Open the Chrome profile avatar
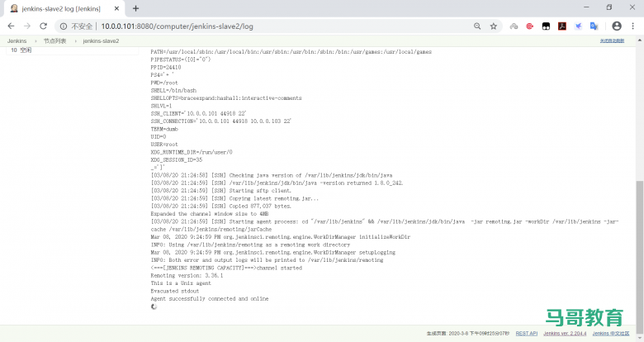 coord(617,26)
